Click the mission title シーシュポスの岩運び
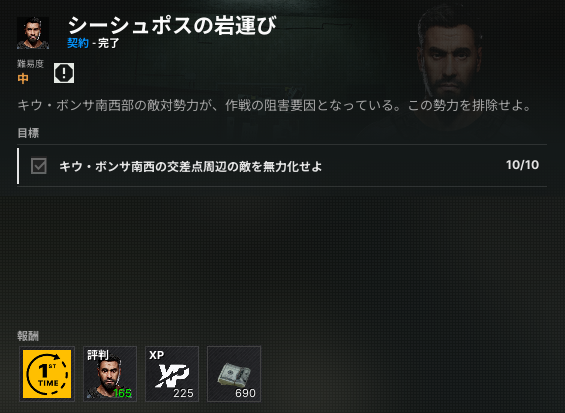Image resolution: width=565 pixels, height=413 pixels. pos(172,25)
